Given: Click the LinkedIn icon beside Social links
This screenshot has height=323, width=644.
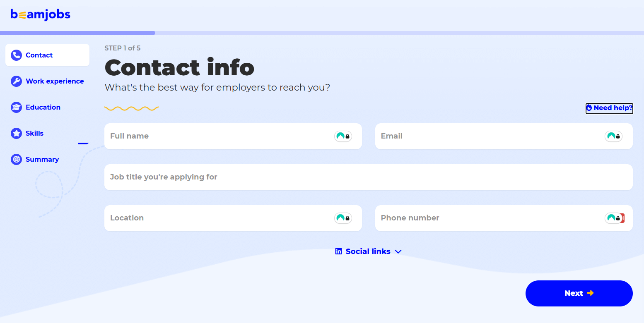Looking at the screenshot, I should coord(338,251).
